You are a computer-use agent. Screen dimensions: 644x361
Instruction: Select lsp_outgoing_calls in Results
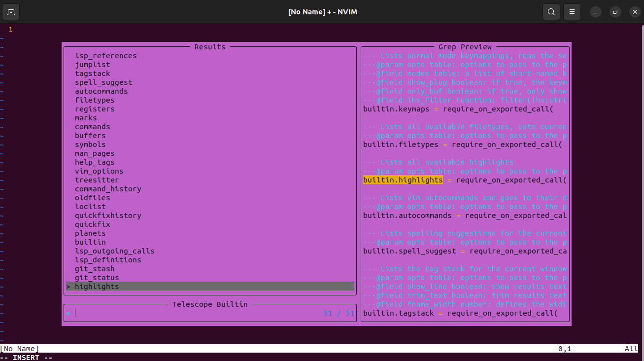(x=115, y=251)
